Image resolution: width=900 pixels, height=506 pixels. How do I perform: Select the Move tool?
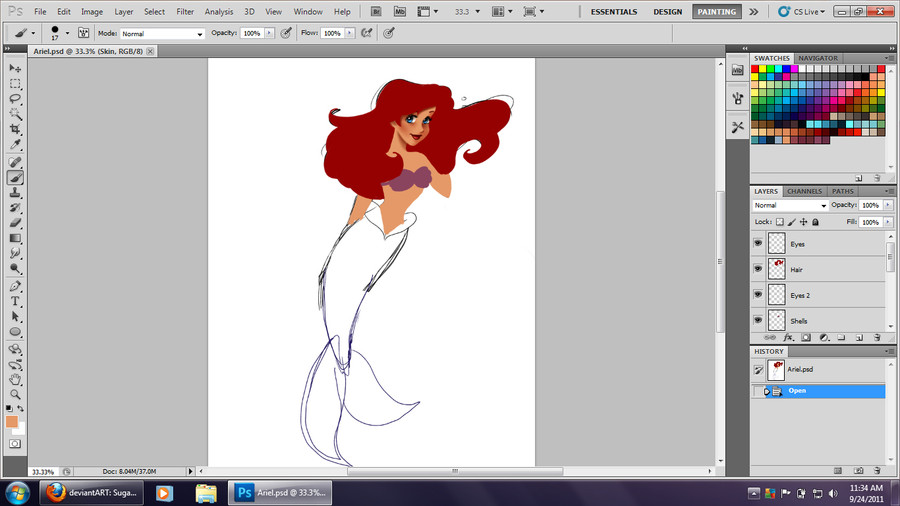(15, 68)
